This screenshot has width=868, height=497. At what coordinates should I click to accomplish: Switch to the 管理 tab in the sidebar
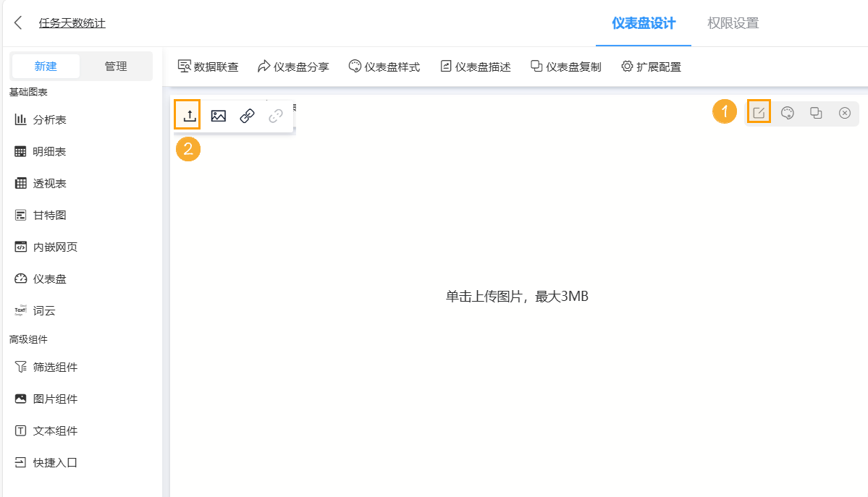tap(116, 65)
